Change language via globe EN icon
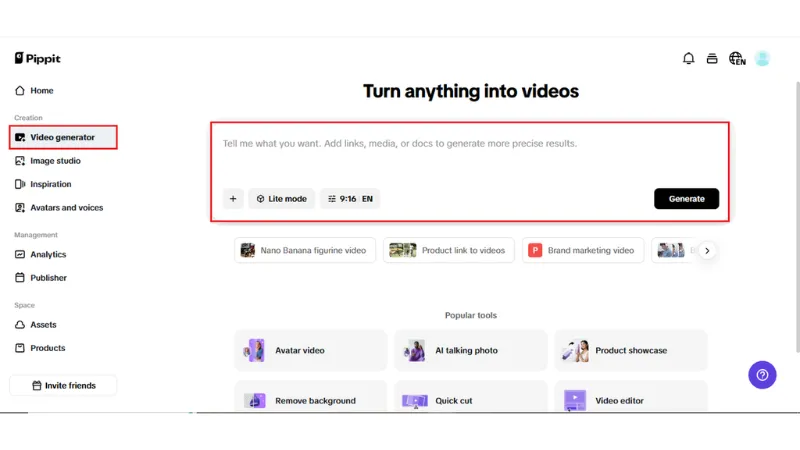This screenshot has width=800, height=450. pos(737,59)
